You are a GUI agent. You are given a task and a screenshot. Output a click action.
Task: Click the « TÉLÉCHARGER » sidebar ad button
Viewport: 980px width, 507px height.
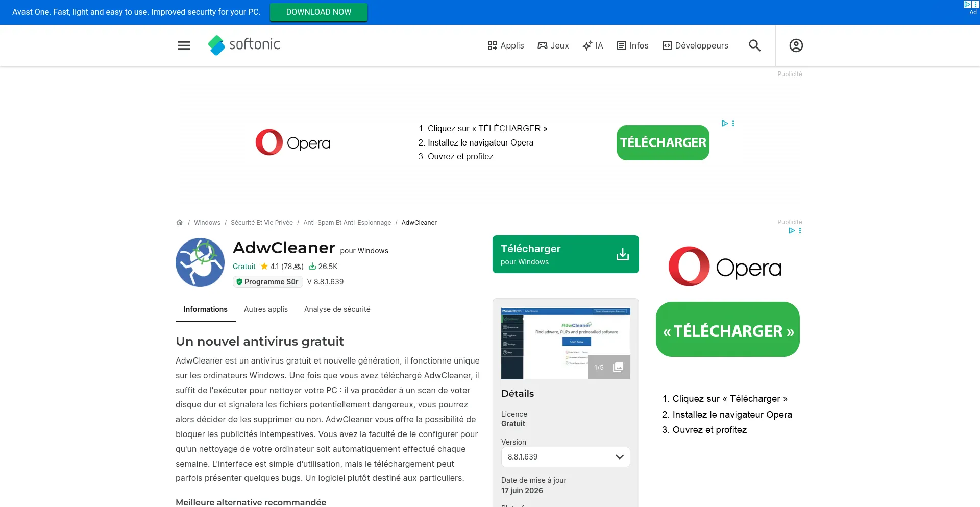[728, 329]
